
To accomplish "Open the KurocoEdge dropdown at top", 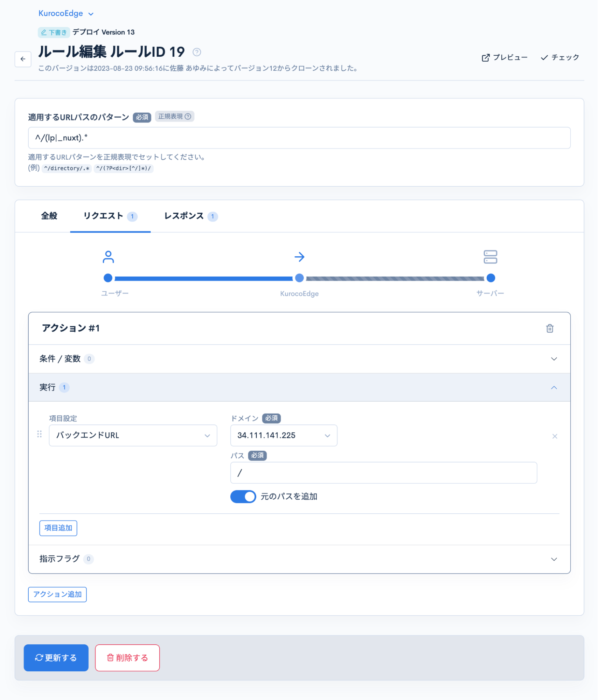I will [x=66, y=13].
